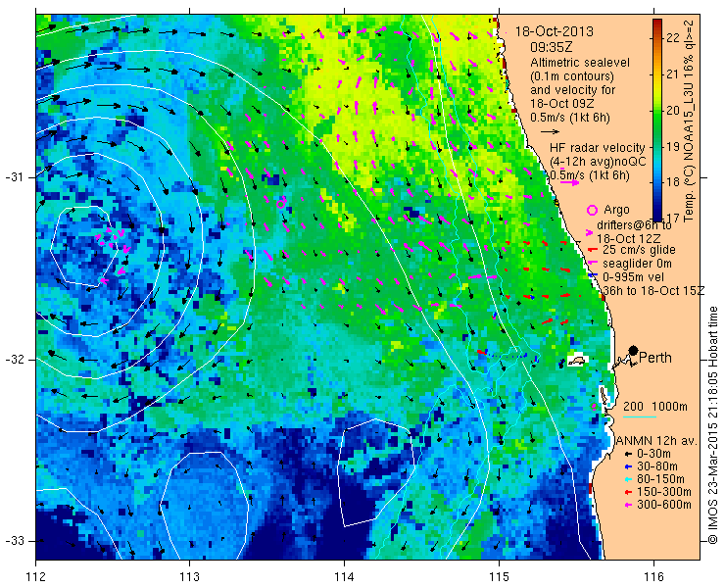Click the temperature color bar
Viewport: 725px width, 588px height.
pyautogui.click(x=657, y=120)
